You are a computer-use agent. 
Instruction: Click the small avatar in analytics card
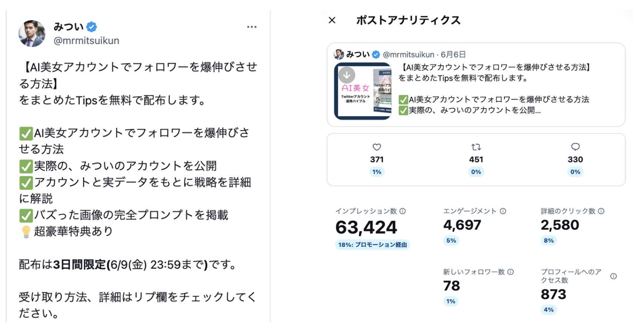[339, 54]
